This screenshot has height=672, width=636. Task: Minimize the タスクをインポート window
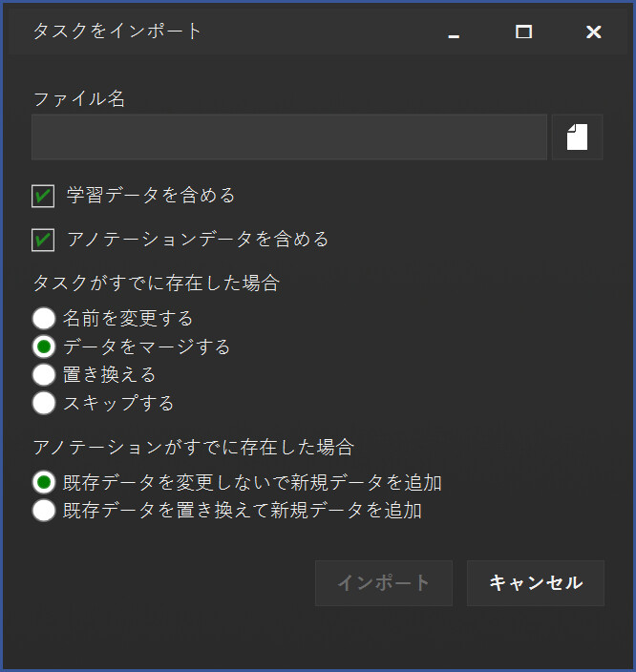pyautogui.click(x=454, y=32)
